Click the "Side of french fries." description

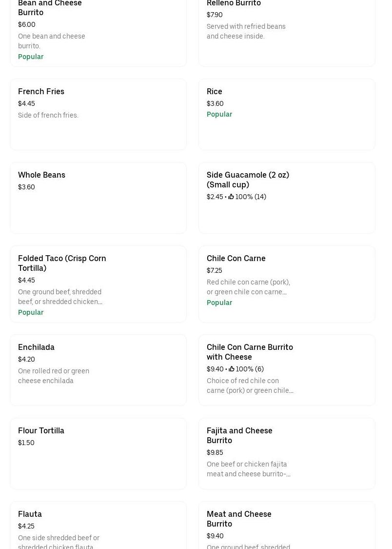(x=48, y=115)
